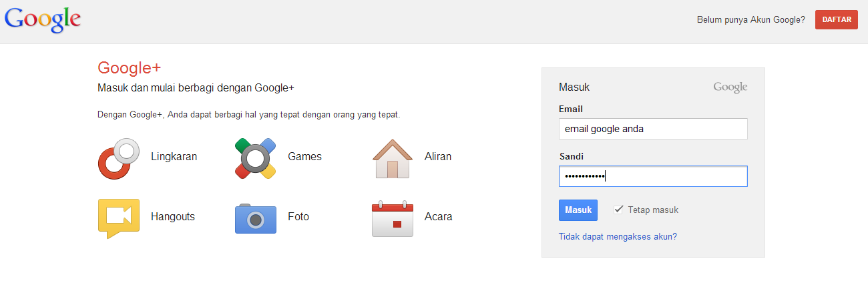Click the Sandi field label
Viewport: 868px width, 287px height.
tap(572, 156)
